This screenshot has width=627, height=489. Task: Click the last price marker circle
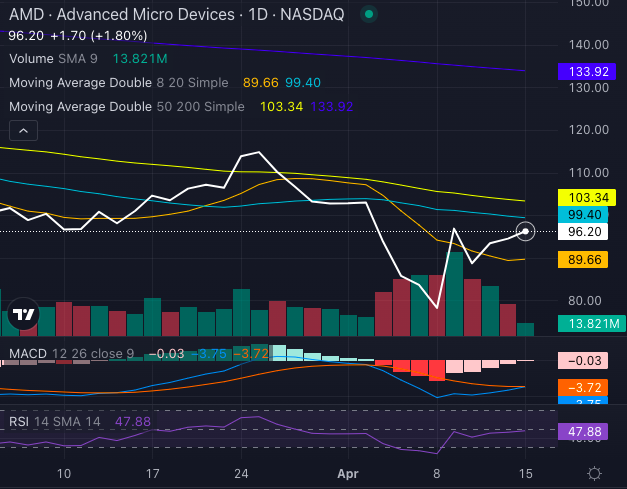coord(525,232)
